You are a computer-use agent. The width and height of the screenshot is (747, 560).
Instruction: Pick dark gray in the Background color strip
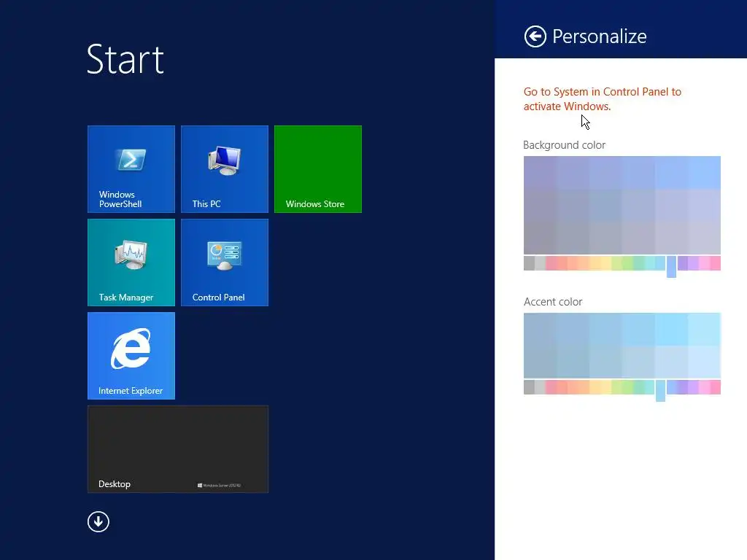click(x=529, y=262)
